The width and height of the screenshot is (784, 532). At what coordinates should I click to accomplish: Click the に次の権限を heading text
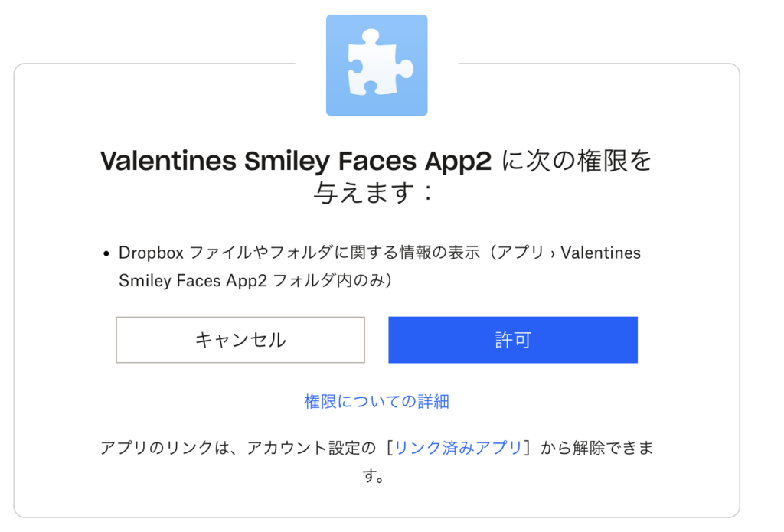[577, 161]
